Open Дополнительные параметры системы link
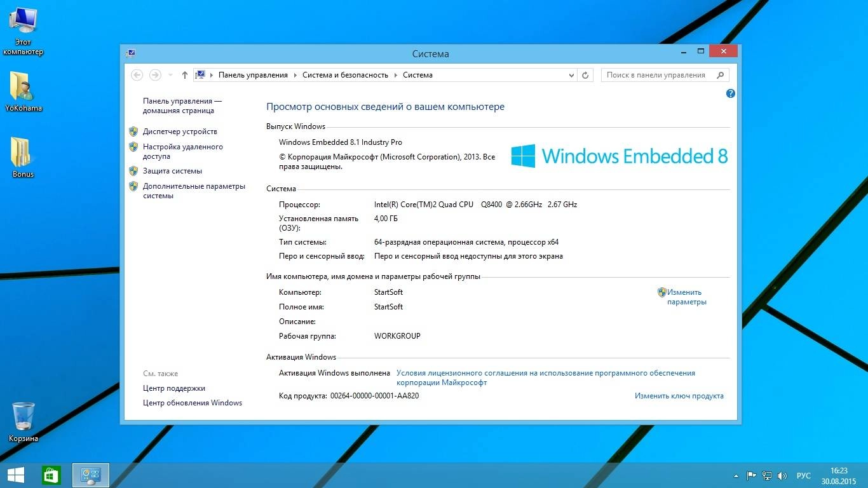The image size is (868, 488). 194,191
